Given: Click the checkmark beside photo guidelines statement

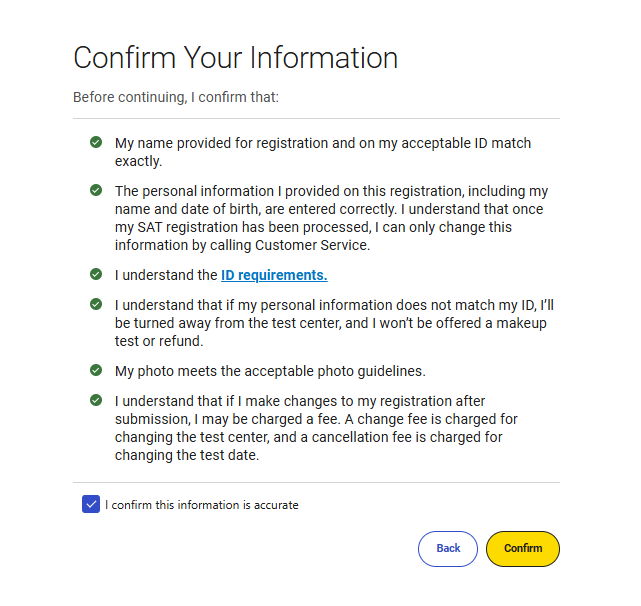Looking at the screenshot, I should coord(95,370).
